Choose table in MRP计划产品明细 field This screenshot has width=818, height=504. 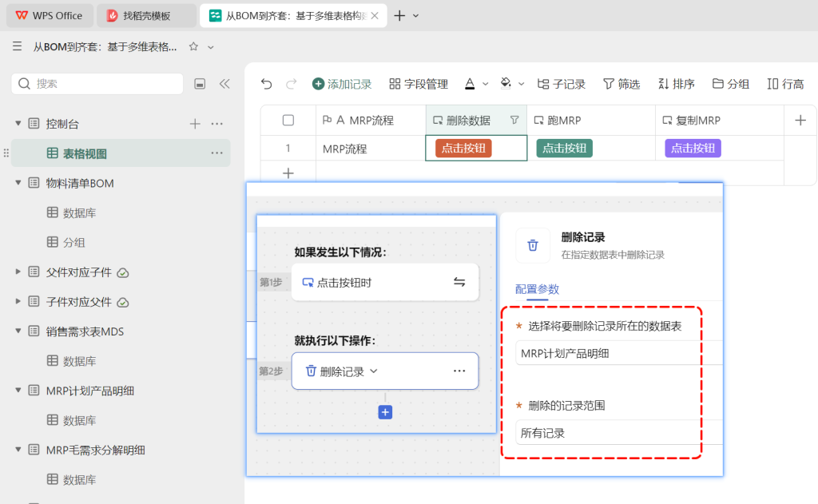click(619, 353)
